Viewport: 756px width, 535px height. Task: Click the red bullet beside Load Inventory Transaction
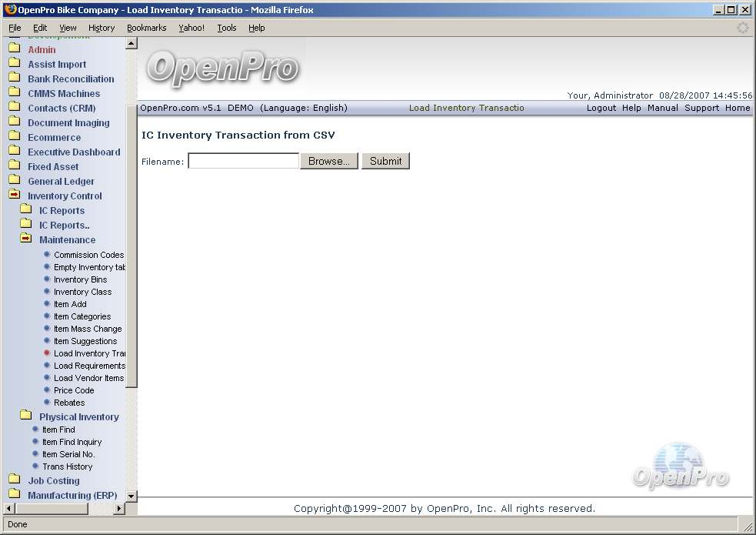pos(47,353)
